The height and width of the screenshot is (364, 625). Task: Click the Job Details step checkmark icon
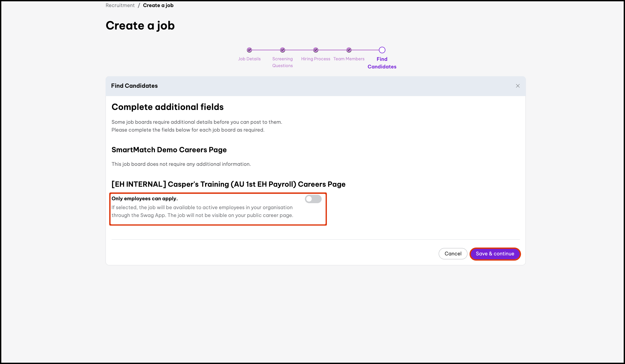tap(249, 50)
